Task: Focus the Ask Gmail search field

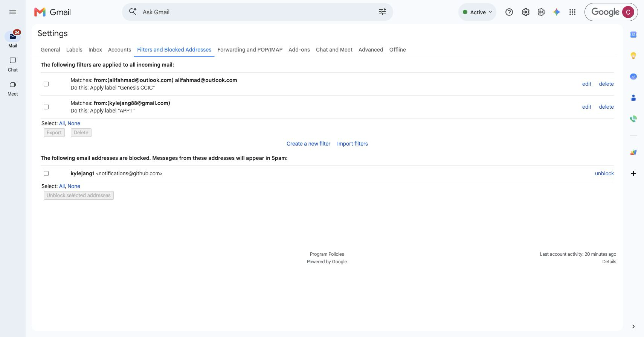Action: [x=258, y=12]
